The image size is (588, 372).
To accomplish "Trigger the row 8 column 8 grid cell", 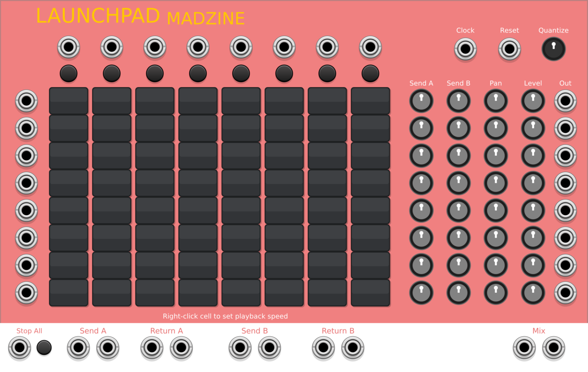I will [x=370, y=293].
